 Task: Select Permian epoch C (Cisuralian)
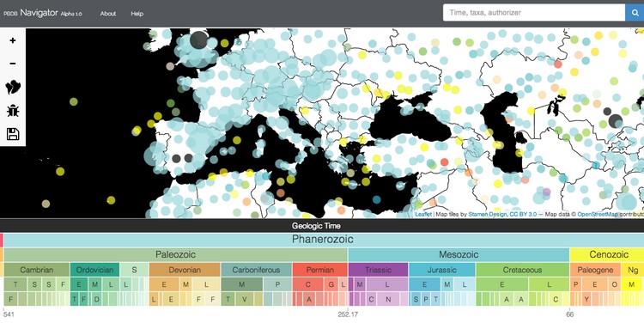tap(308, 284)
